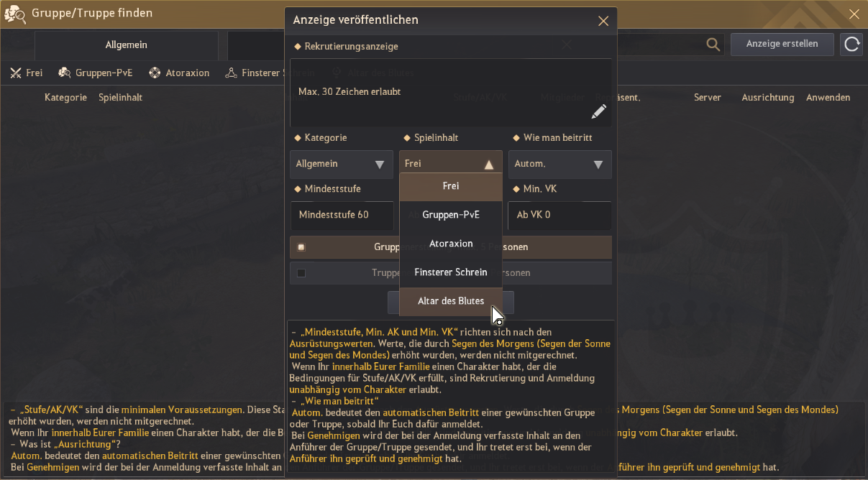The width and height of the screenshot is (868, 480).
Task: Select the Finsterer Schrein filter icon
Action: coord(231,73)
